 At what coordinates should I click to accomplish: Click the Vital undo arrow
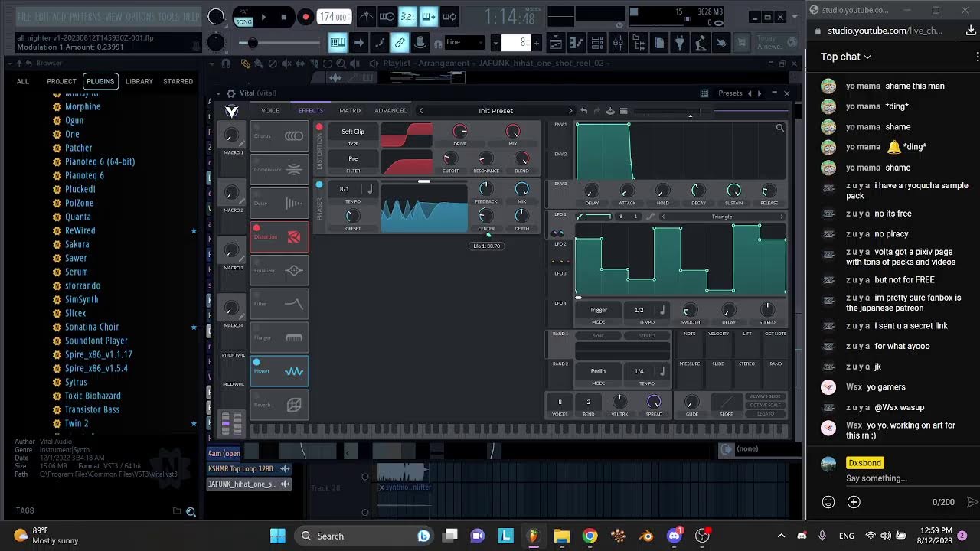[x=583, y=111]
